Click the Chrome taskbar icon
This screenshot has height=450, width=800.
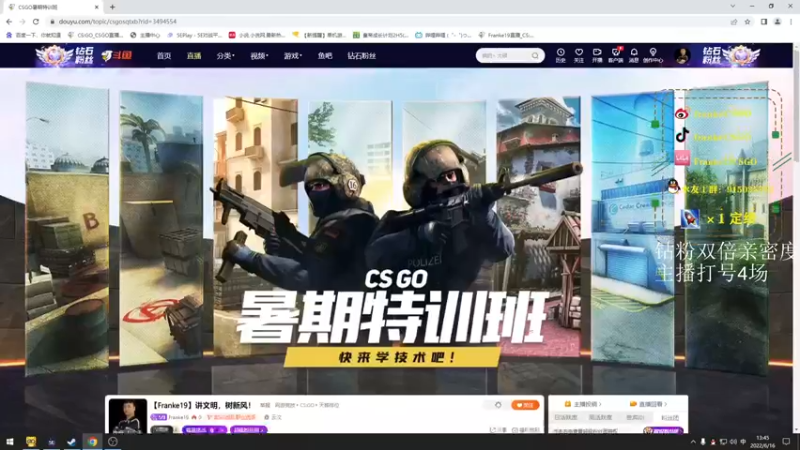point(92,442)
